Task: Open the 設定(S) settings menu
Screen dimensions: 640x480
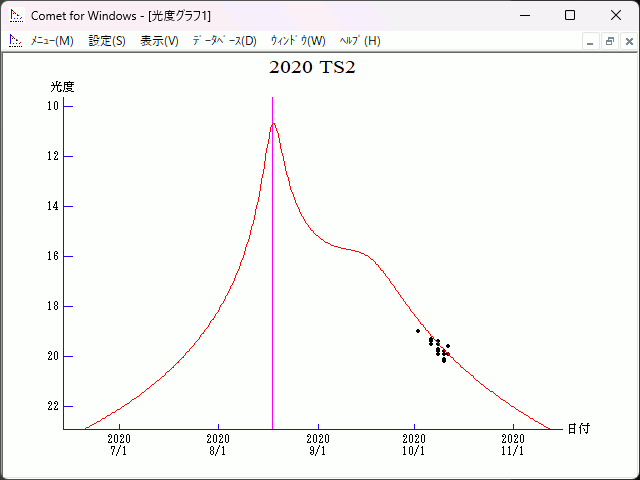Action: (x=107, y=41)
